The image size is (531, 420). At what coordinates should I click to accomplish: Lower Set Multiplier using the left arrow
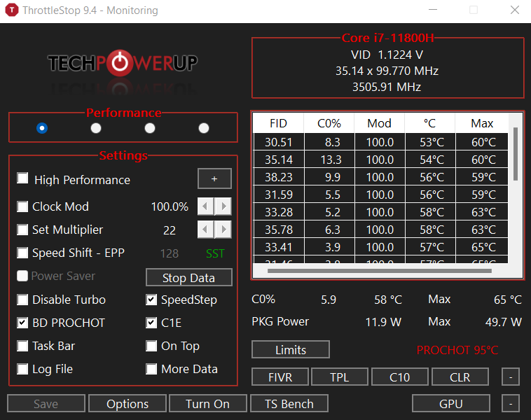pyautogui.click(x=205, y=230)
